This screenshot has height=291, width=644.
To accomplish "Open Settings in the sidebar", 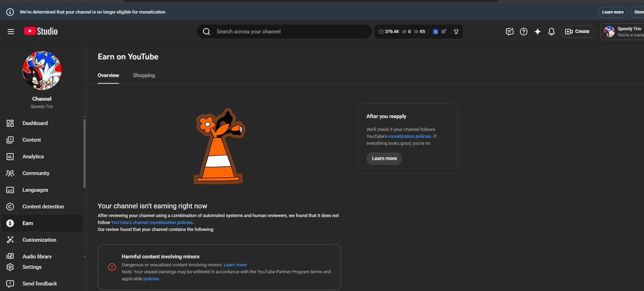I will 42,267.
